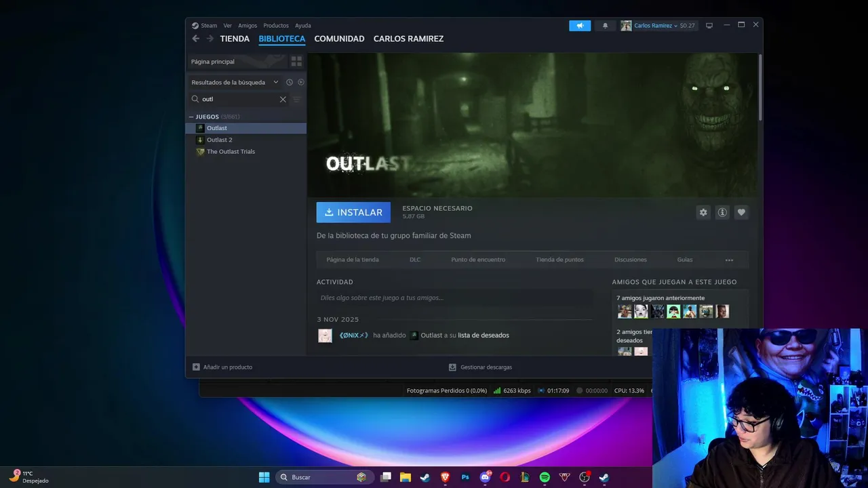Open the CARLOS RAMIREZ profile tab
This screenshot has width=868, height=488.
point(408,39)
